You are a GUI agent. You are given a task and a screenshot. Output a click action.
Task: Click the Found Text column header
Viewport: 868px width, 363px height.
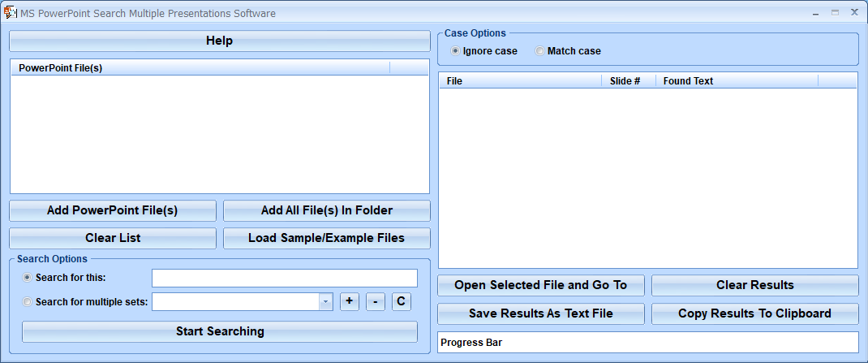[737, 81]
